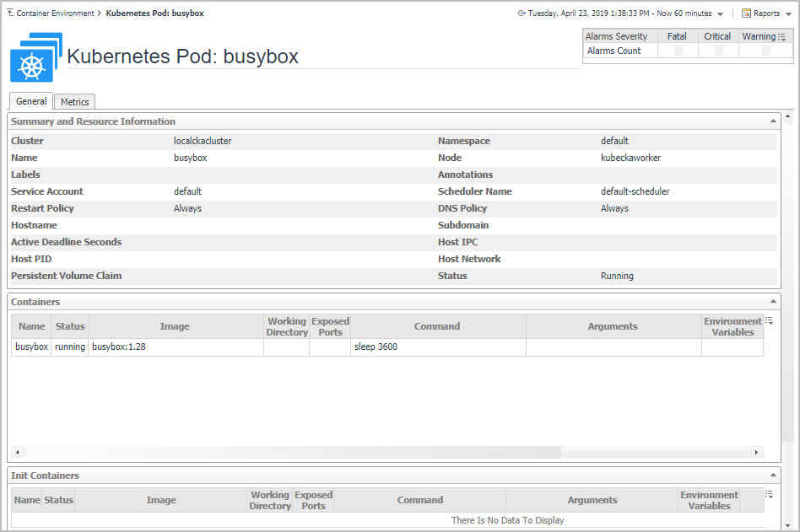The image size is (800, 532).
Task: Collapse the Containers section
Action: point(773,302)
